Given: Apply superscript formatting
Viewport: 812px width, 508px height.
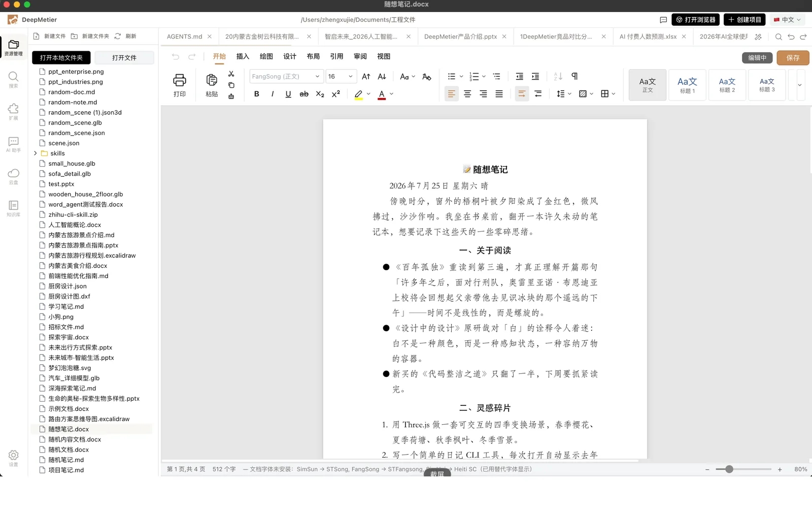Looking at the screenshot, I should (336, 94).
